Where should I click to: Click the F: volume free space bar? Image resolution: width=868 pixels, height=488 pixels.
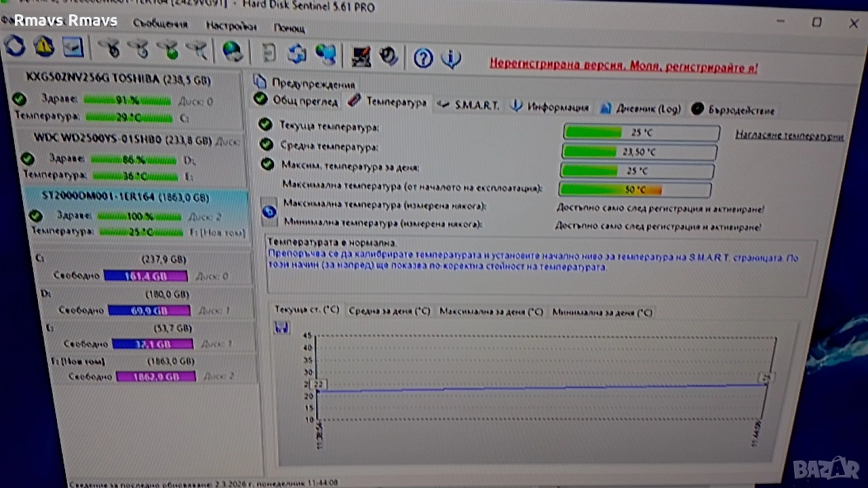(156, 376)
